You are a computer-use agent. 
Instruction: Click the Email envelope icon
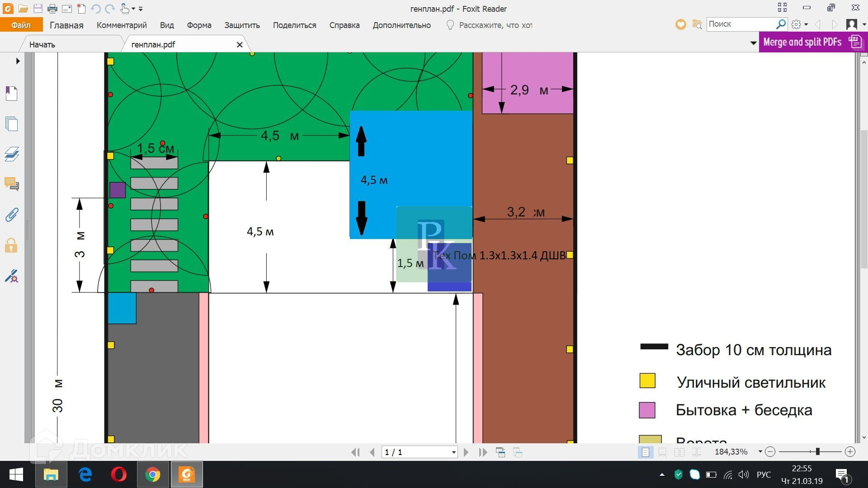(x=67, y=9)
